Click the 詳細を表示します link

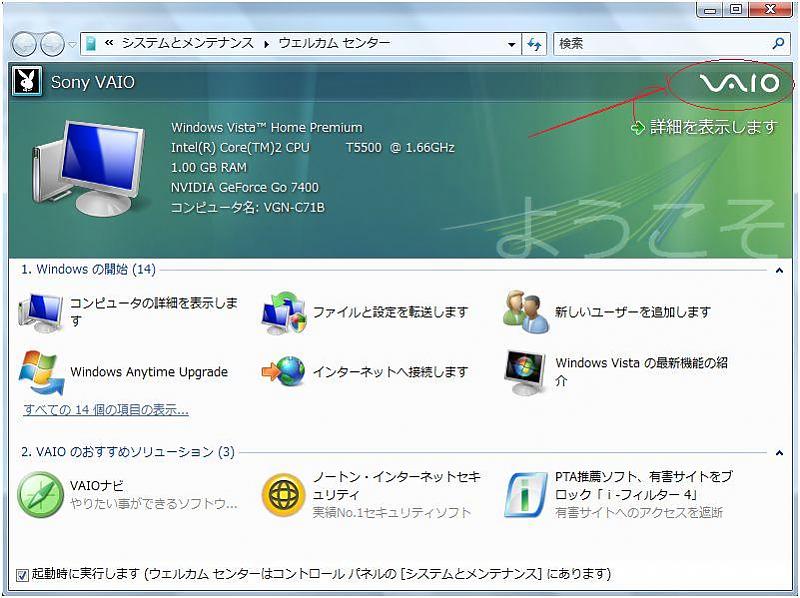click(x=713, y=127)
